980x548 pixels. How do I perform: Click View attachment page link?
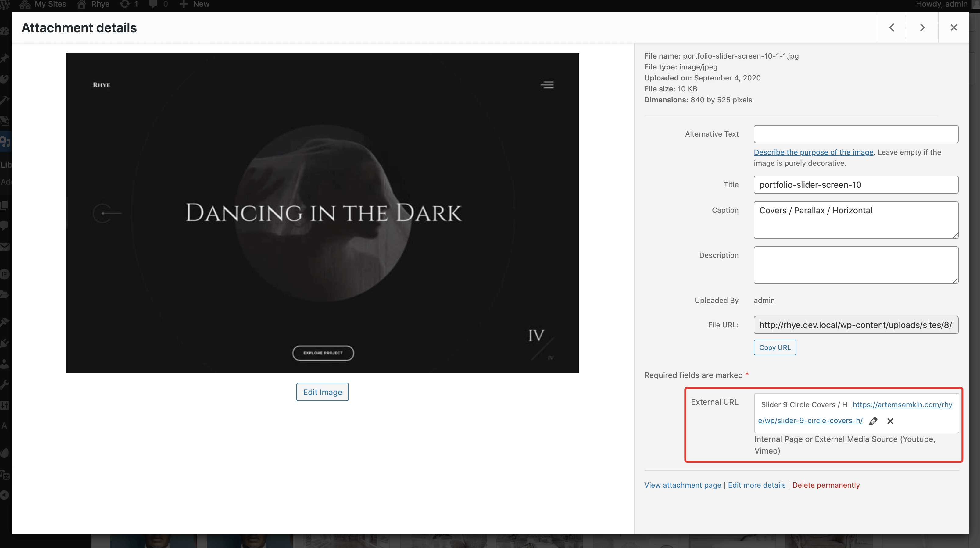pyautogui.click(x=682, y=485)
